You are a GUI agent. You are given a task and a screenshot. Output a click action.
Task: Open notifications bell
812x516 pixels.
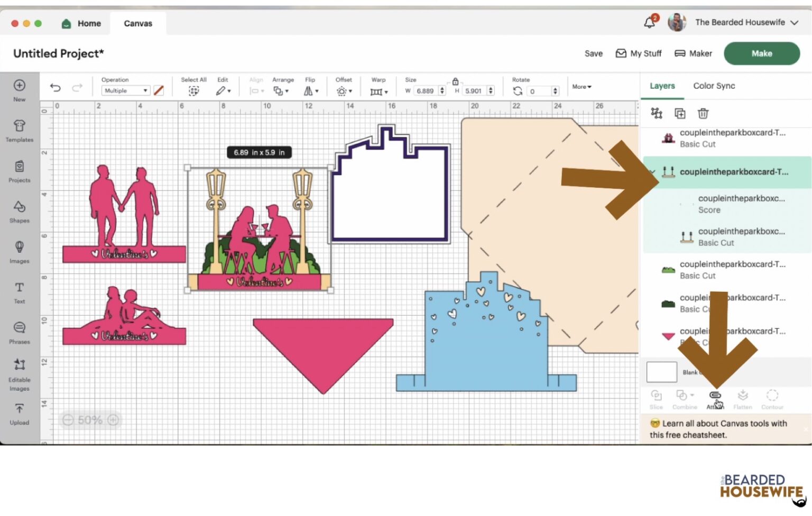pyautogui.click(x=650, y=23)
